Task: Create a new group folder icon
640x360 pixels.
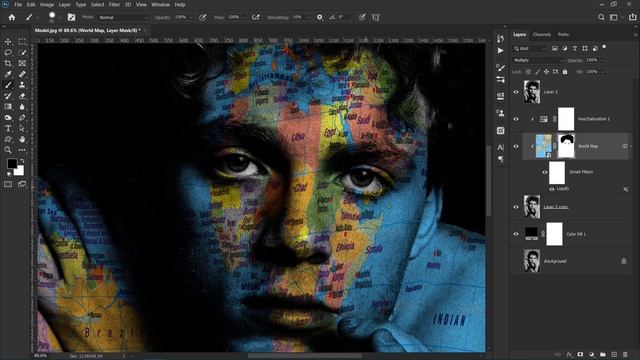Action: (x=603, y=354)
